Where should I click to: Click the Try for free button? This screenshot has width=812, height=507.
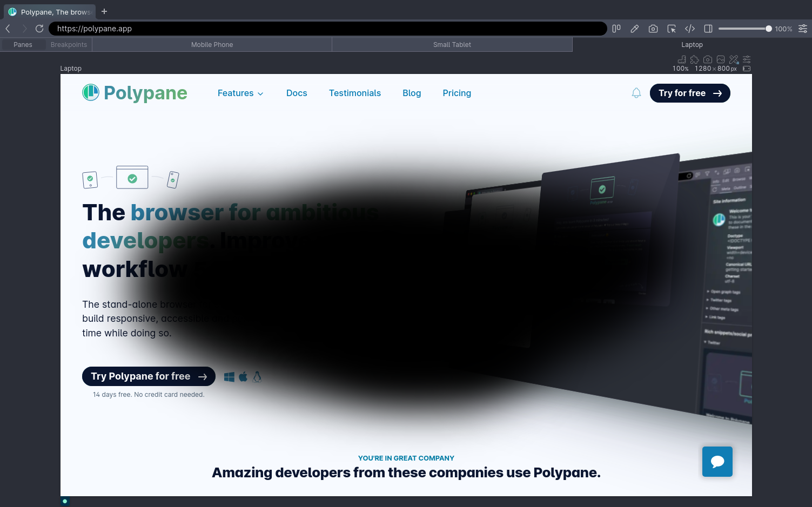pos(690,93)
